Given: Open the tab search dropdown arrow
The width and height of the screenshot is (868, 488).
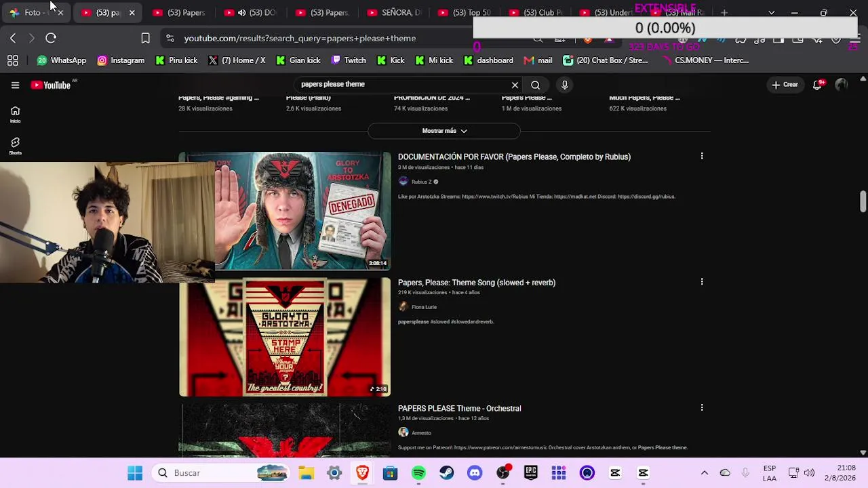Looking at the screenshot, I should pos(771,13).
